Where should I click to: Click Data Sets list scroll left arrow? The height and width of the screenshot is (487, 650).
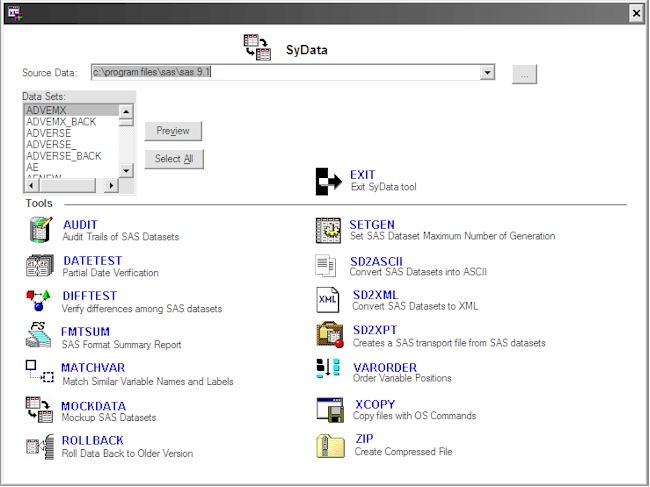[32, 185]
